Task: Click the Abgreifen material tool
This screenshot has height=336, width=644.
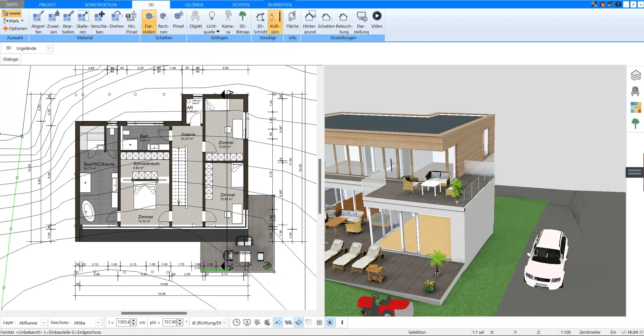Action: pyautogui.click(x=38, y=22)
